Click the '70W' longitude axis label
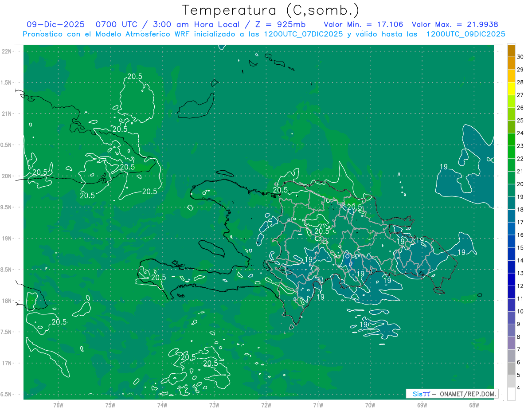The image size is (532, 411). click(x=370, y=405)
